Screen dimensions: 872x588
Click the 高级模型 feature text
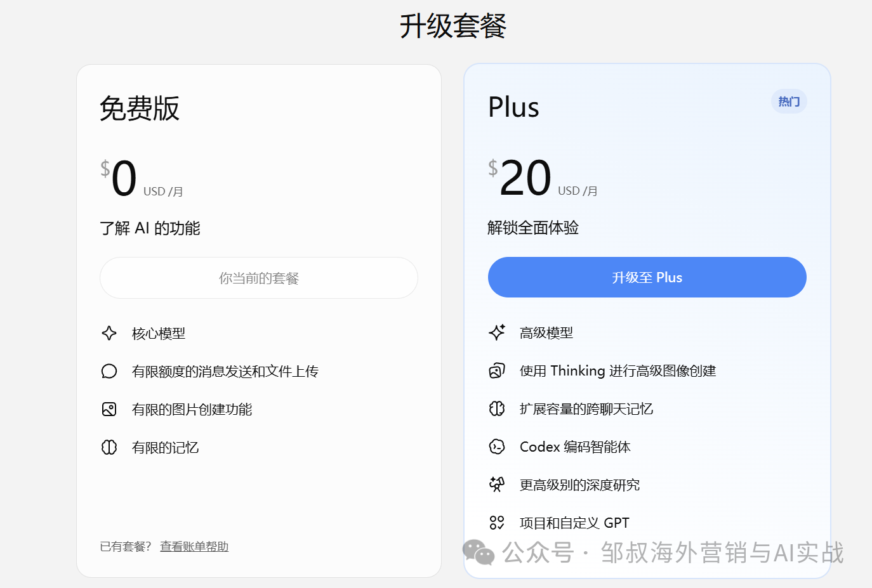click(546, 332)
